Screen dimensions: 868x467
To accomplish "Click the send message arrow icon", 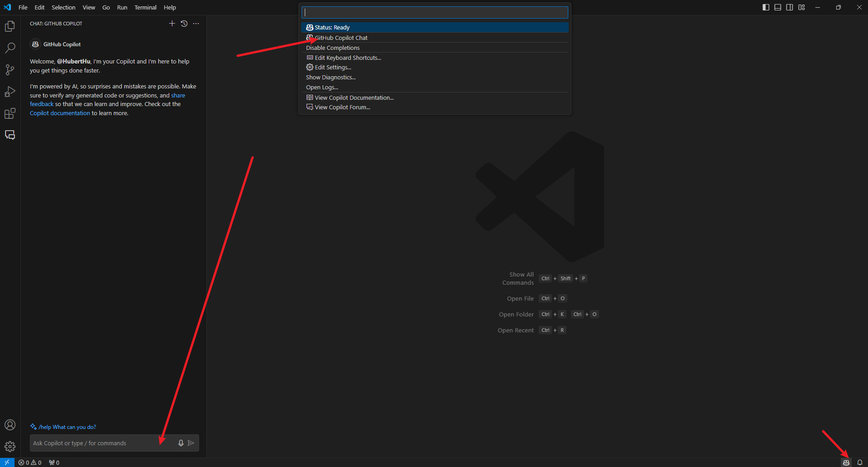I will 191,443.
